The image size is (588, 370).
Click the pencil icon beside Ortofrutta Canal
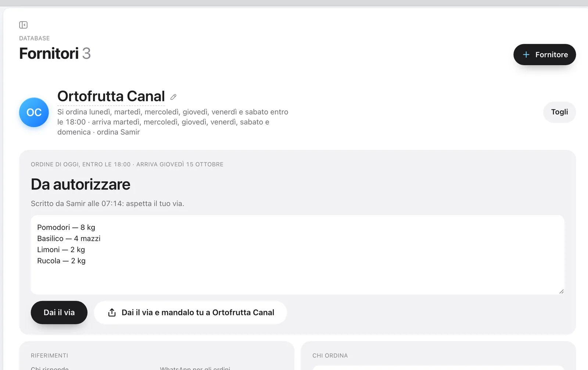[x=173, y=97]
